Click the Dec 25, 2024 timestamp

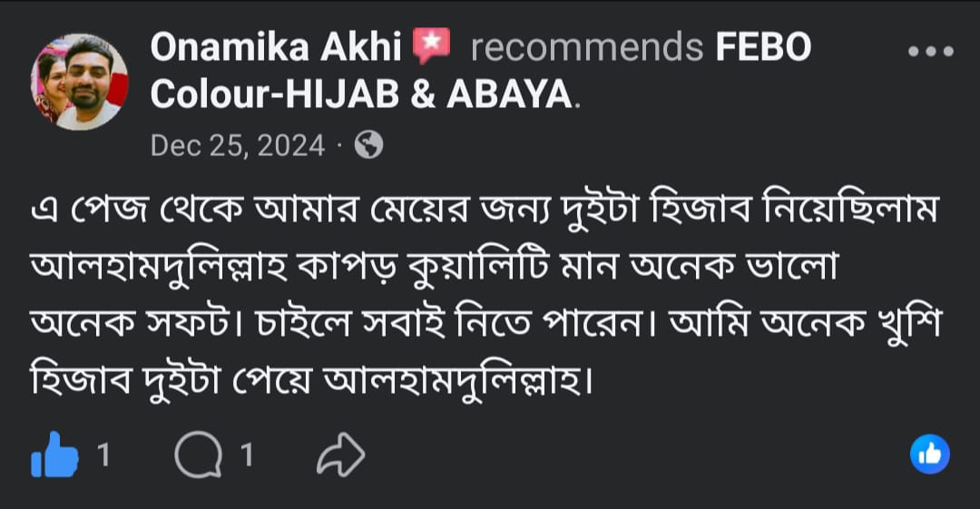click(237, 145)
